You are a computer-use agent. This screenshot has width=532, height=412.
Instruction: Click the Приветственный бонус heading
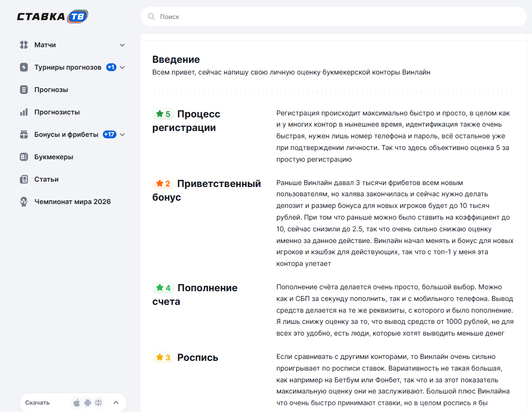(x=207, y=190)
